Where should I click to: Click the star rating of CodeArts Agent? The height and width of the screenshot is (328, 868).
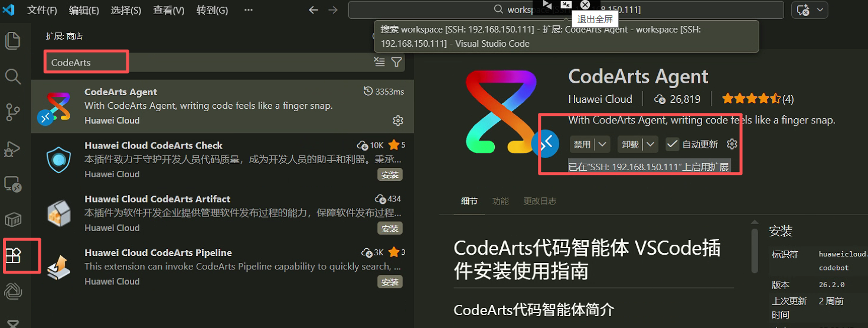[x=751, y=99]
